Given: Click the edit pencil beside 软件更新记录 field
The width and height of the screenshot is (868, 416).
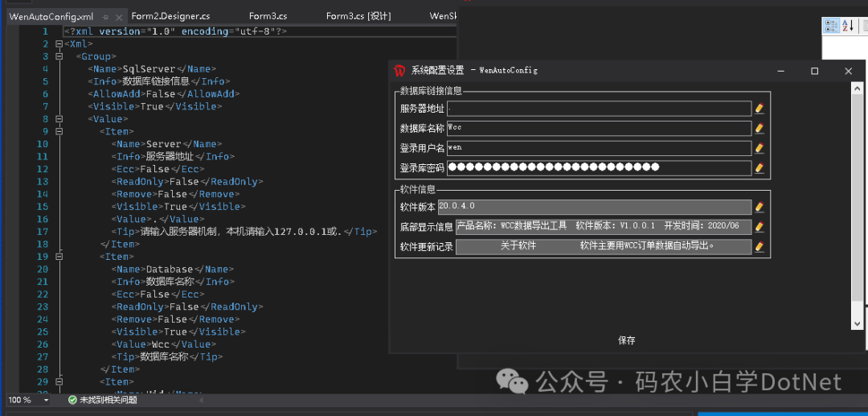Looking at the screenshot, I should tap(759, 247).
